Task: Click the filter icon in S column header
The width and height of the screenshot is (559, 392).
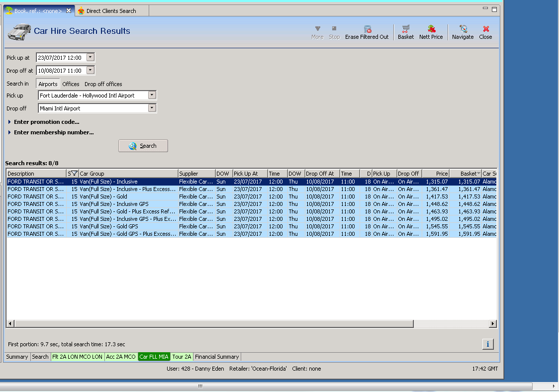Action: point(74,174)
